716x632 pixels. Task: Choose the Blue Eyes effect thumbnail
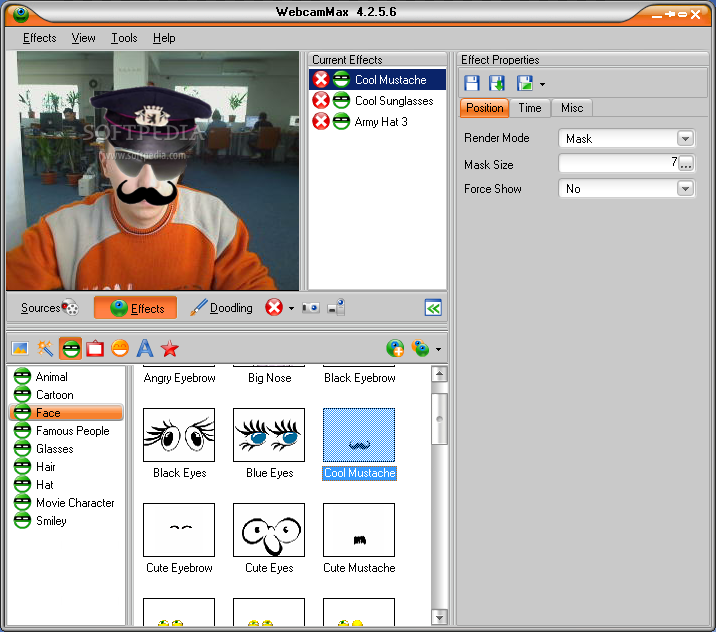point(269,435)
